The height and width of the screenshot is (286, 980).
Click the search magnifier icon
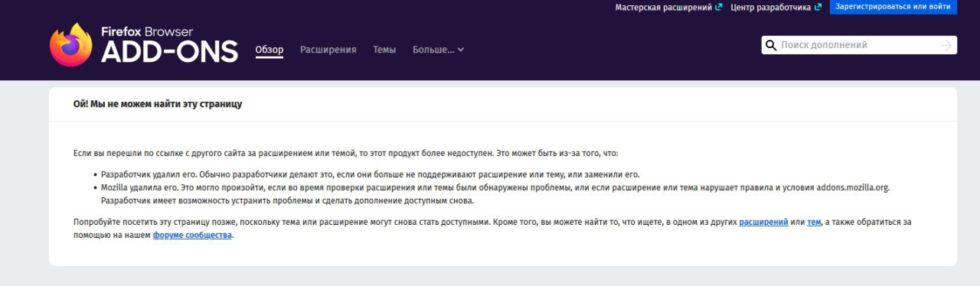[772, 45]
